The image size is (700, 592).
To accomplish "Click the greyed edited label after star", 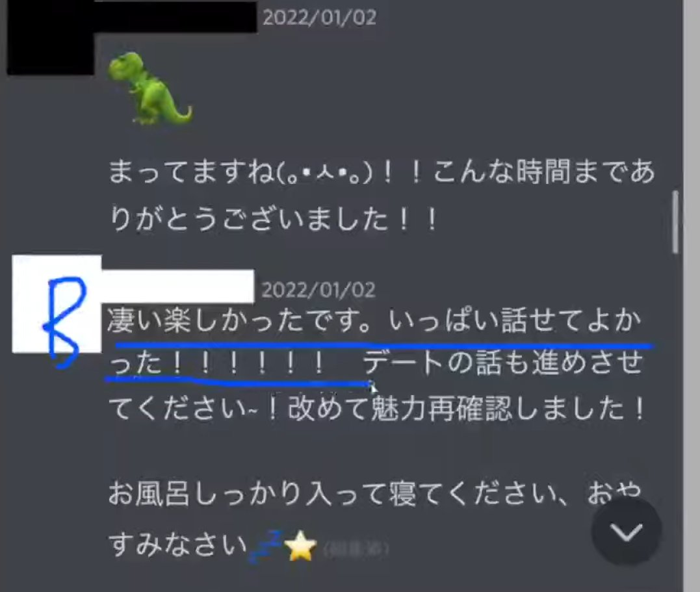I will (356, 548).
